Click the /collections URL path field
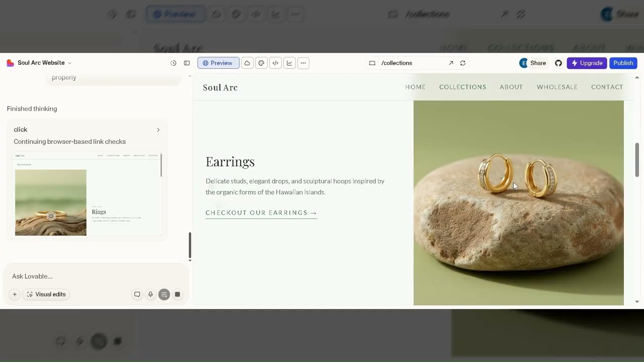The image size is (644, 362). (x=396, y=63)
